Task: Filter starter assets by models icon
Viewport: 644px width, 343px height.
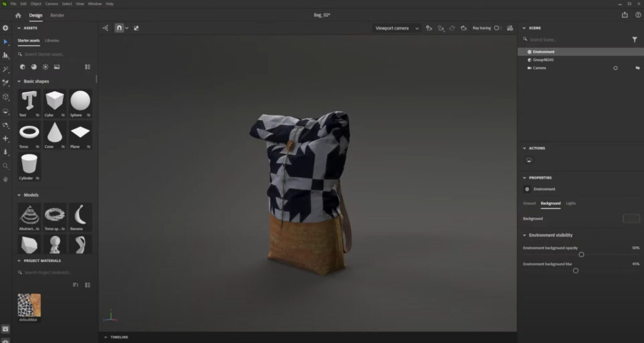Action: (x=23, y=67)
